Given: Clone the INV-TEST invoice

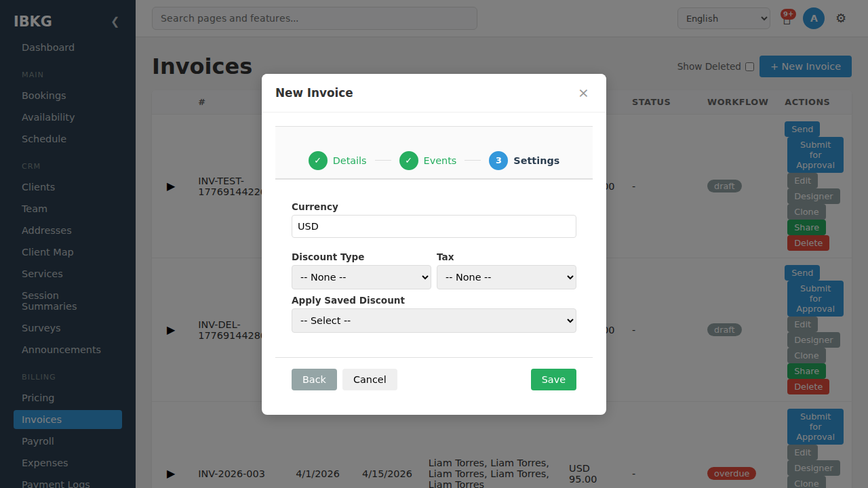Looking at the screenshot, I should pyautogui.click(x=806, y=212).
